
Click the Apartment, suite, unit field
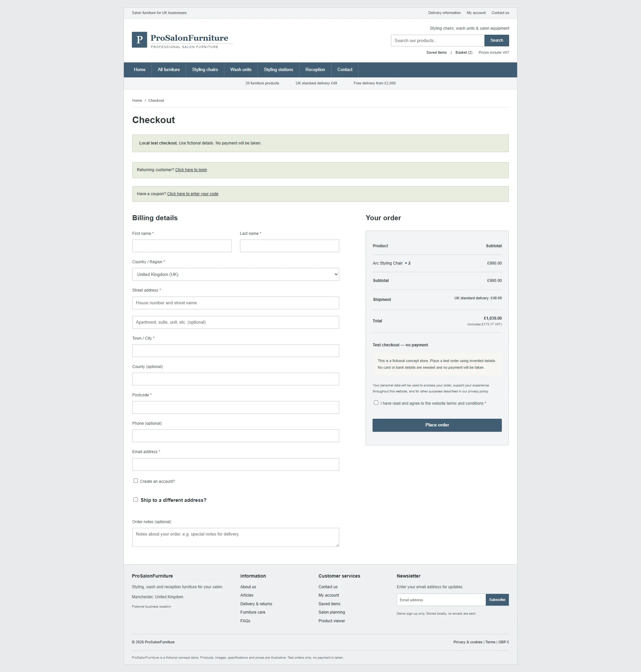pos(235,322)
